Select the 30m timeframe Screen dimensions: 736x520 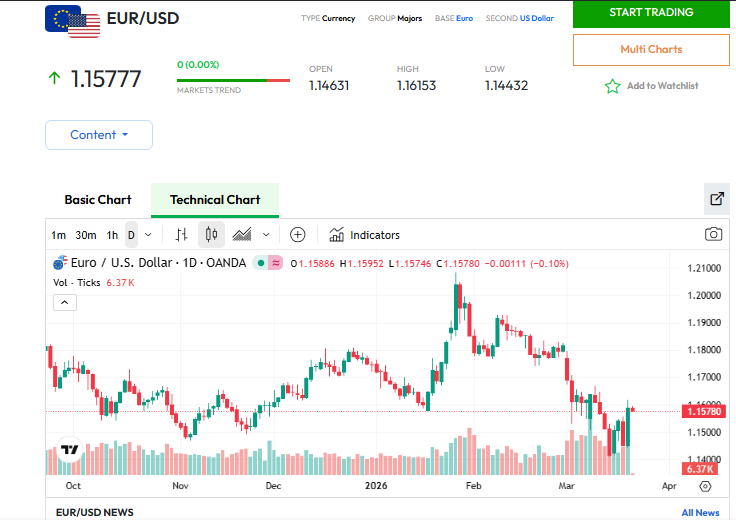[x=86, y=235]
